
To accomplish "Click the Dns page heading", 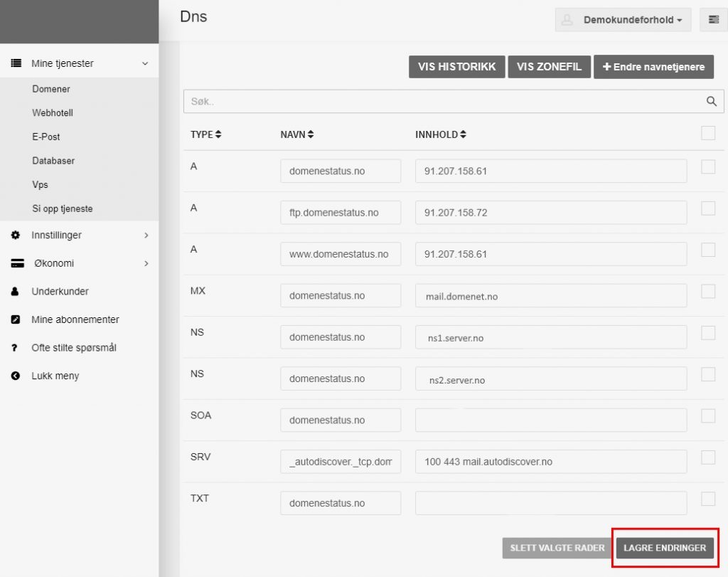I will coord(193,17).
